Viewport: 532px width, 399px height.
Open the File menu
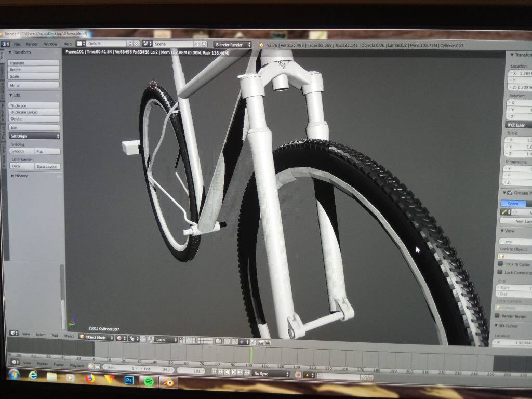pyautogui.click(x=17, y=44)
